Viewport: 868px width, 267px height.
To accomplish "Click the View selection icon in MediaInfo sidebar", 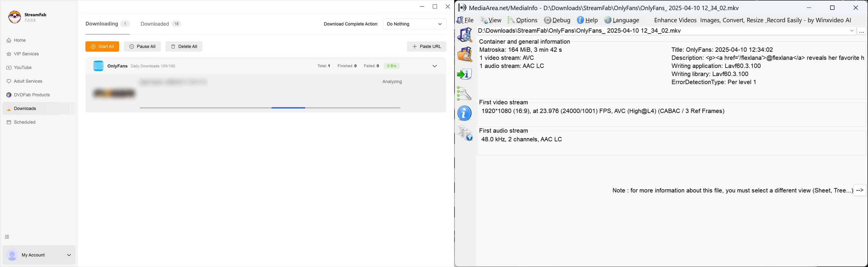I will tap(465, 133).
